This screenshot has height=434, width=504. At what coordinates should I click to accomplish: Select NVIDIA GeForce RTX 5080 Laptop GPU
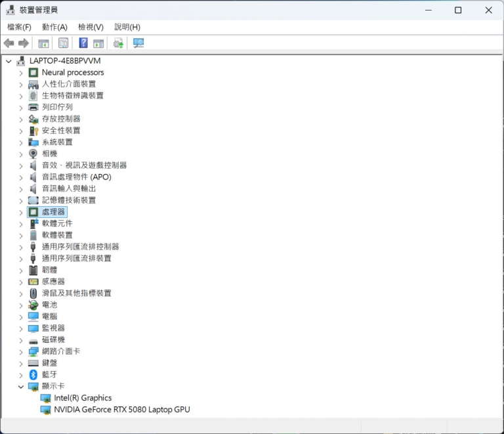(x=122, y=410)
